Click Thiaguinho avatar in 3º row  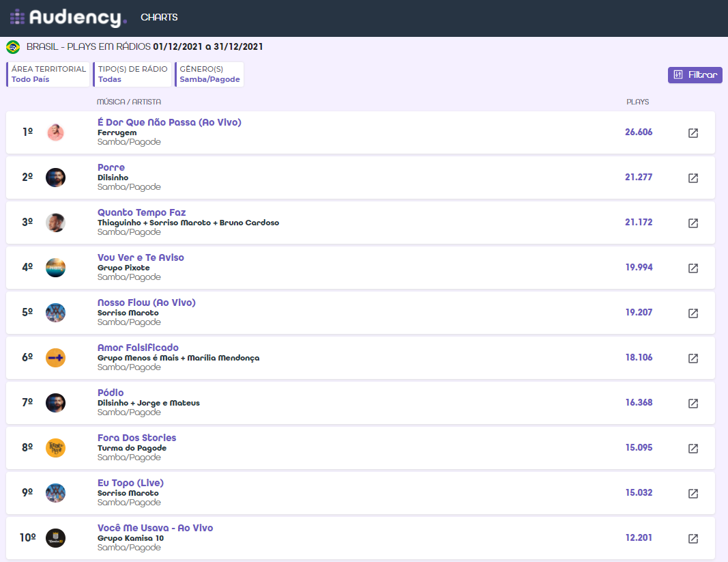[55, 223]
